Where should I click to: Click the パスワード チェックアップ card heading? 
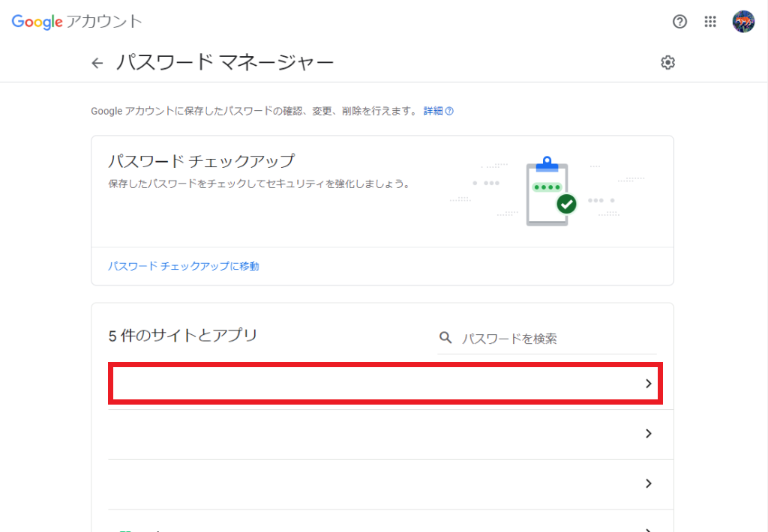[201, 161]
